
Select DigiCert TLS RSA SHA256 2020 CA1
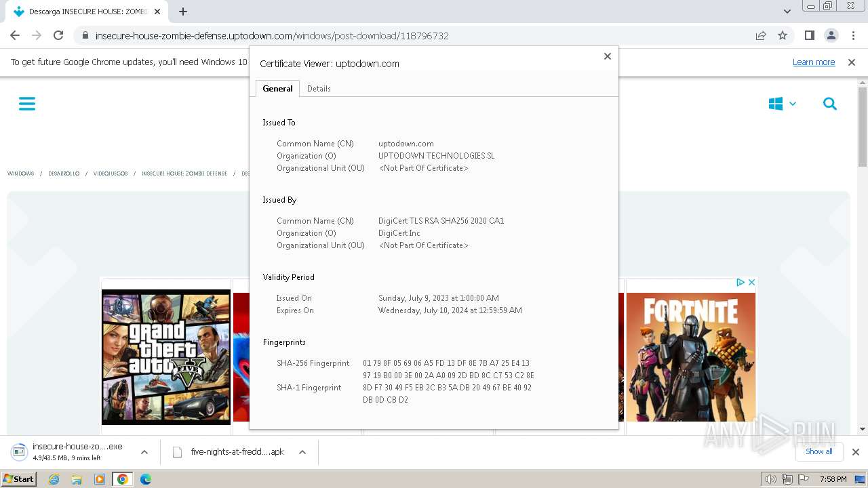coord(441,221)
